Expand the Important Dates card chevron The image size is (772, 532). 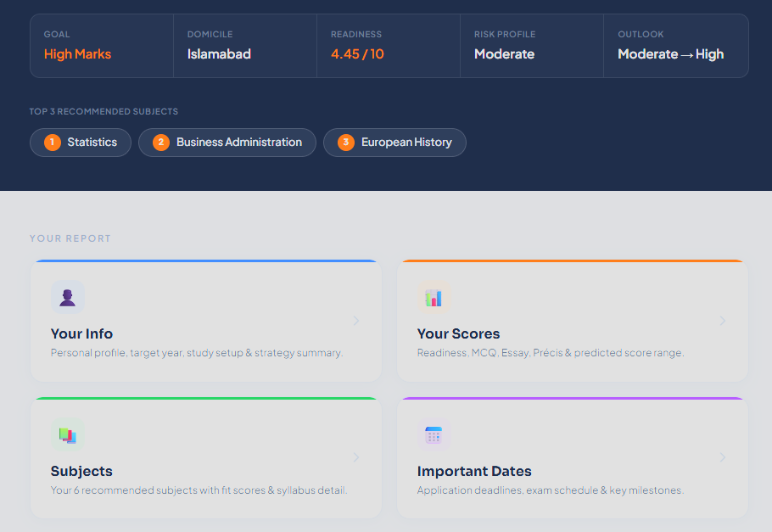[x=722, y=457]
